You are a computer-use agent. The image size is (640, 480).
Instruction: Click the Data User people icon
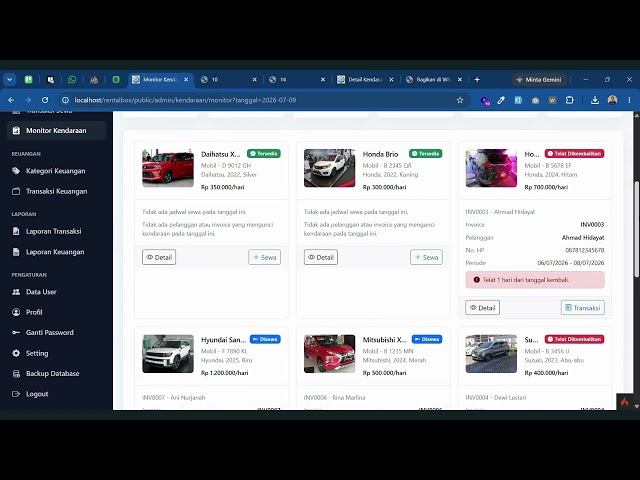[x=16, y=292]
